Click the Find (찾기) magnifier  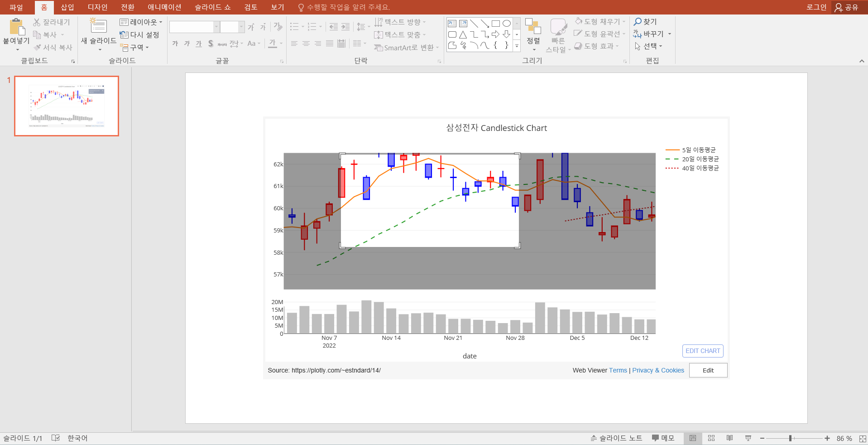tap(645, 22)
